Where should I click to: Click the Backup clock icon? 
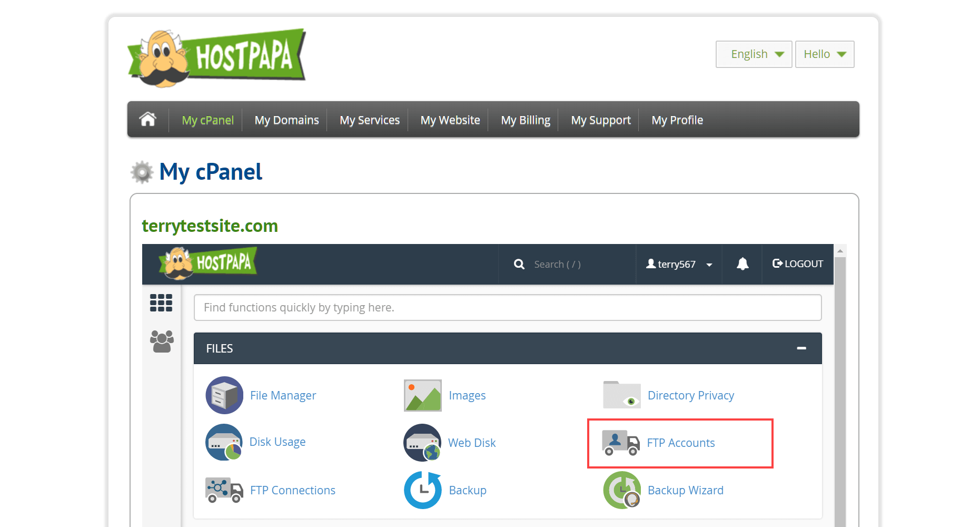pyautogui.click(x=423, y=490)
